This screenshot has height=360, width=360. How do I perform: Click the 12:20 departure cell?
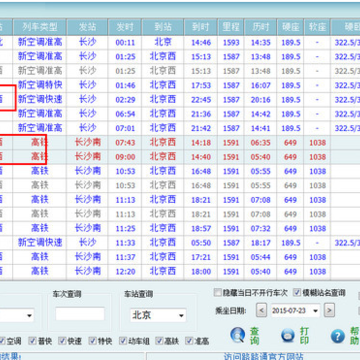point(125,272)
